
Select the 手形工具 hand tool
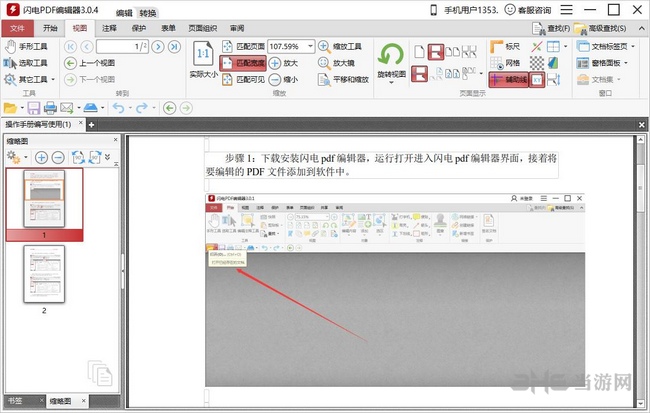coord(26,46)
